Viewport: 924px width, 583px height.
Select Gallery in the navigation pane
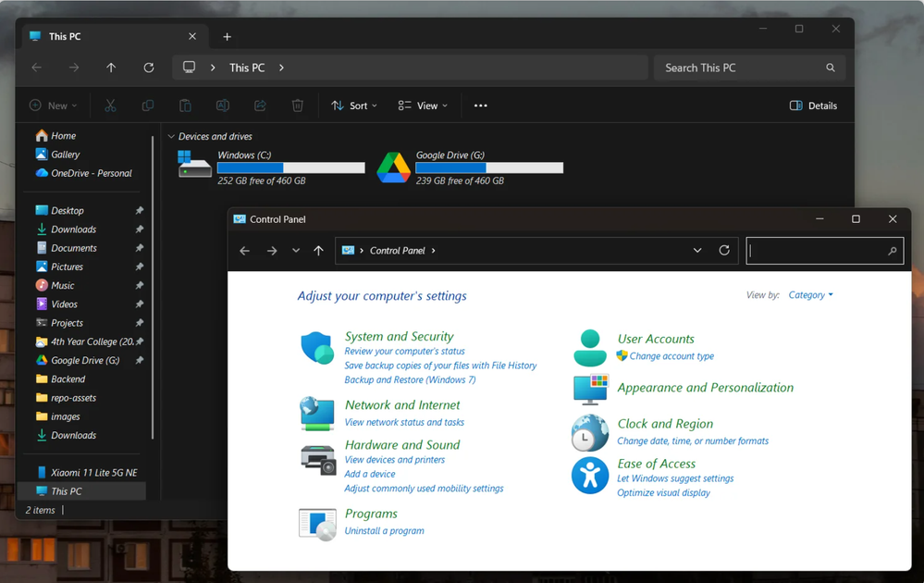(57, 155)
